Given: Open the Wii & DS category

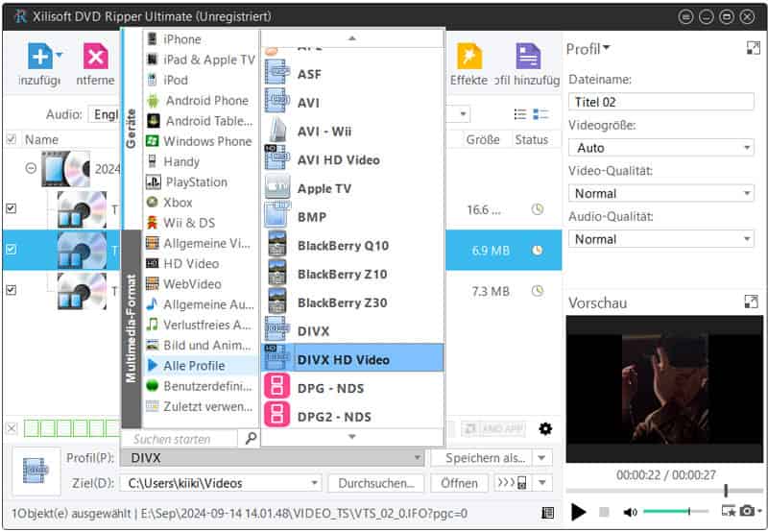Looking at the screenshot, I should click(x=201, y=223).
